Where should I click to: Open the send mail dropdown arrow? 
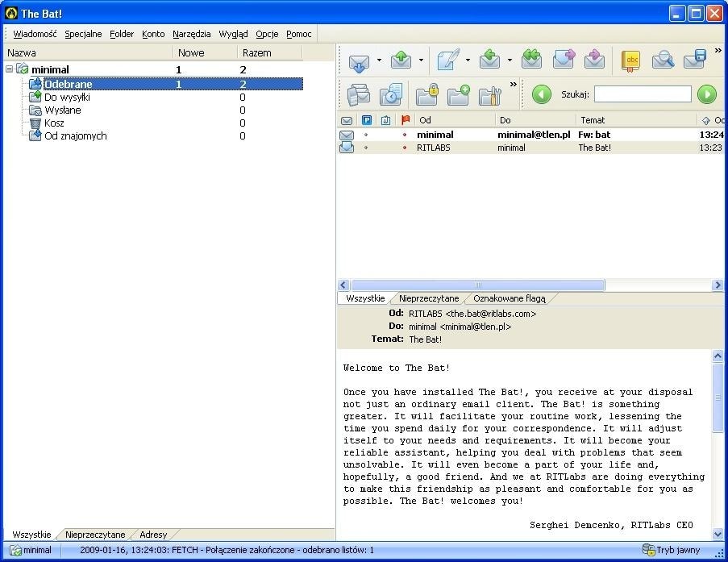click(421, 60)
